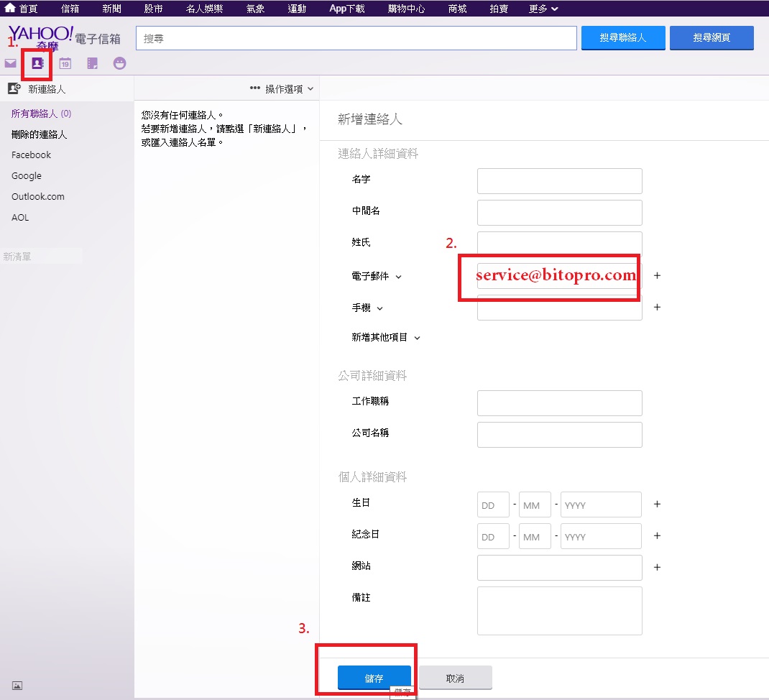Import contacts from Outlook.com
Viewport: 769px width, 700px height.
(x=38, y=197)
